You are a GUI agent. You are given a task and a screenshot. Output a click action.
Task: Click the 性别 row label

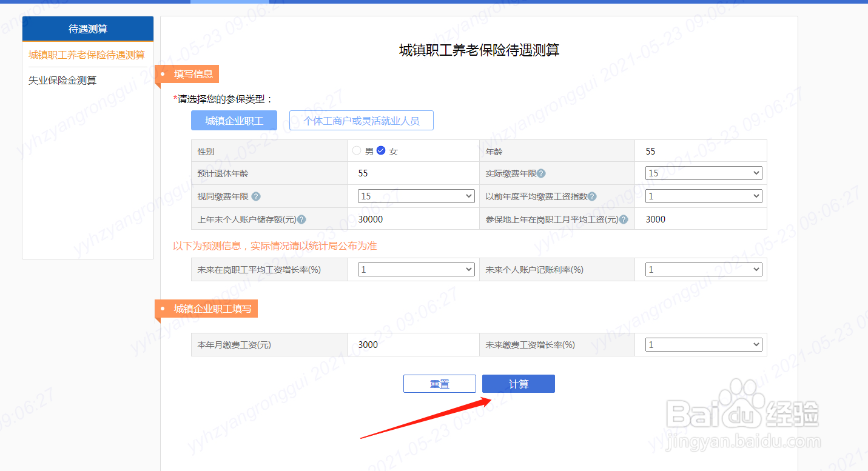(x=206, y=152)
